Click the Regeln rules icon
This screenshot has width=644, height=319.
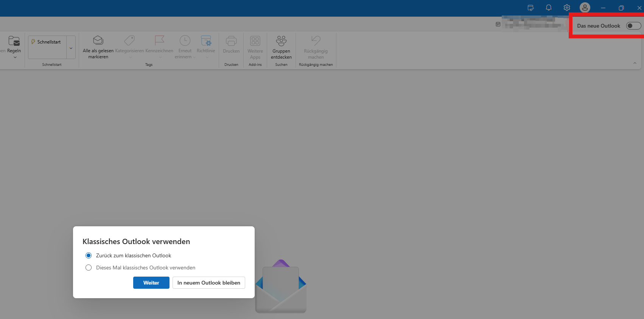pyautogui.click(x=14, y=41)
